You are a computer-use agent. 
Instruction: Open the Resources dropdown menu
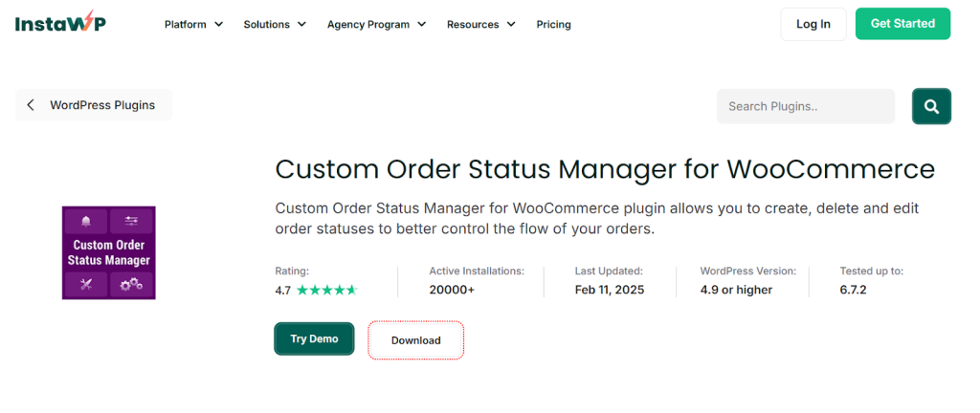click(x=480, y=25)
